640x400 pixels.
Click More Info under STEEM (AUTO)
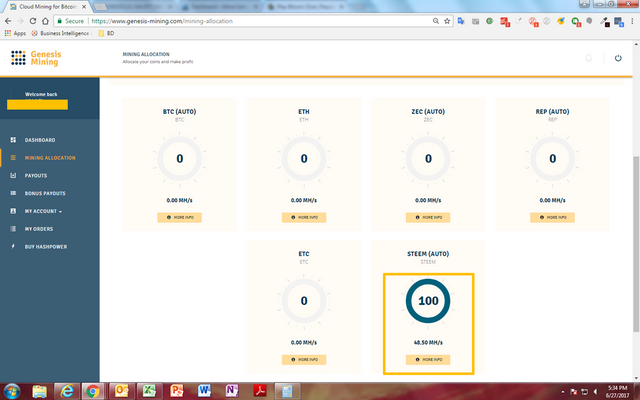point(428,360)
